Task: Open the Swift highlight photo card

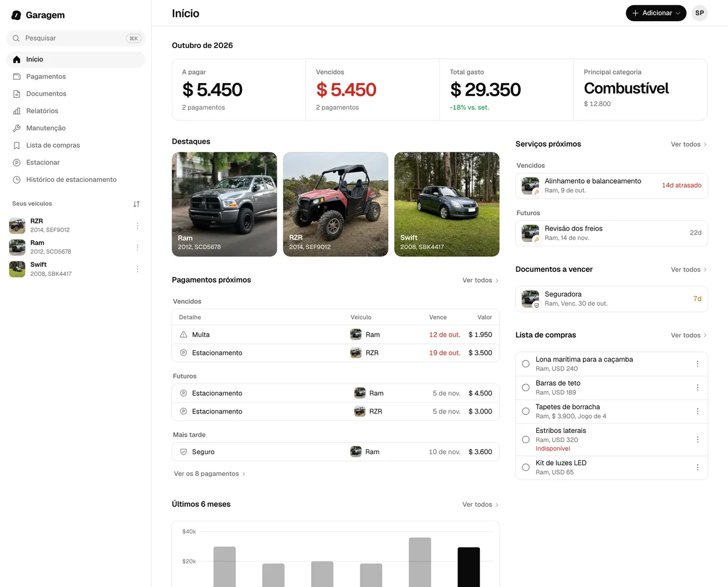Action: [447, 204]
